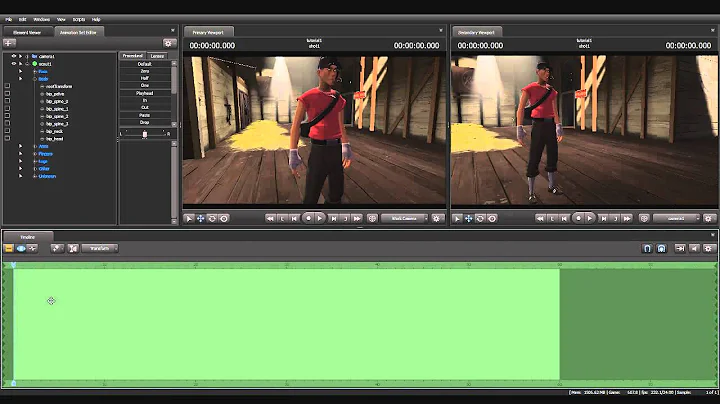Switch to the motion editor mode
Image resolution: width=720 pixels, height=404 pixels.
21,248
